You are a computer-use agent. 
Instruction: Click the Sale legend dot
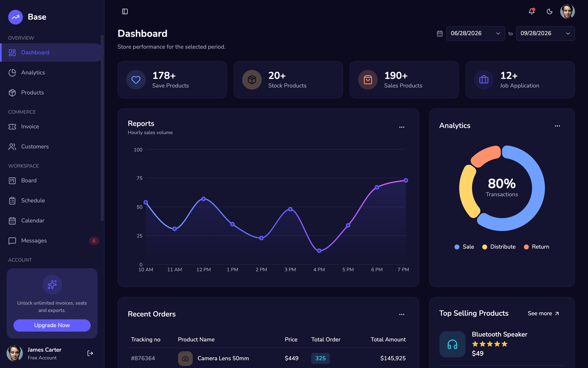pyautogui.click(x=457, y=247)
